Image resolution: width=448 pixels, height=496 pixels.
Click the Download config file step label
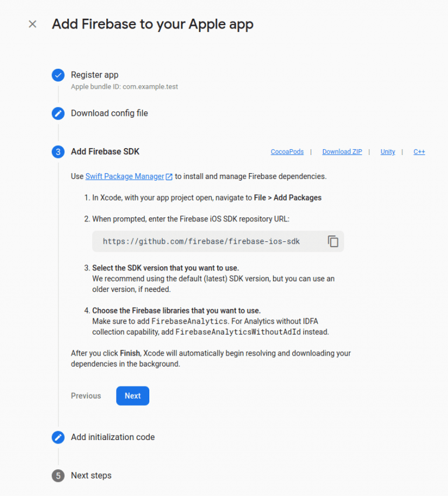click(109, 113)
